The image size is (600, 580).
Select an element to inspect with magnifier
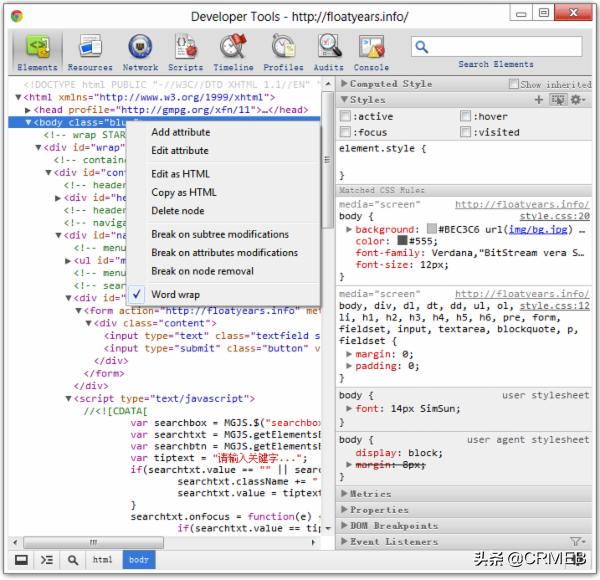(73, 560)
